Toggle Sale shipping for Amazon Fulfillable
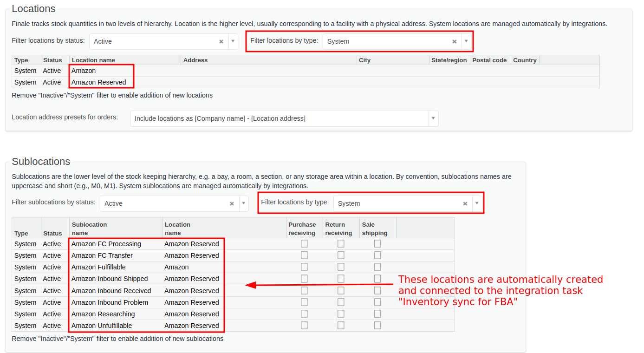The image size is (644, 353). pyautogui.click(x=377, y=267)
